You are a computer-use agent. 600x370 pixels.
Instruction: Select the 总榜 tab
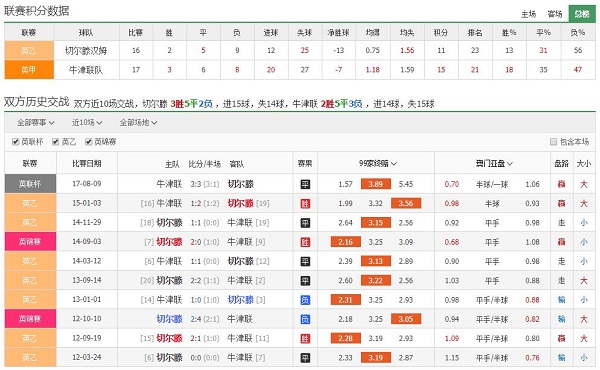tap(582, 14)
